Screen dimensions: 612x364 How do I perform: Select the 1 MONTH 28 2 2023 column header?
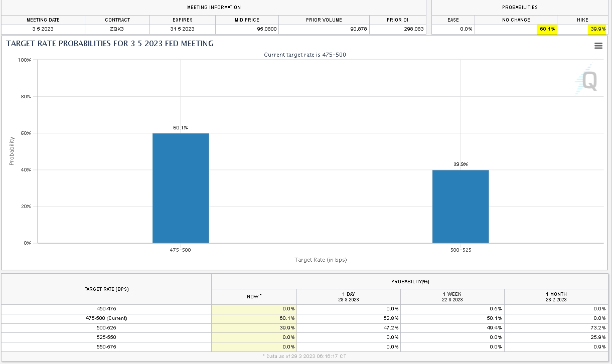556,297
